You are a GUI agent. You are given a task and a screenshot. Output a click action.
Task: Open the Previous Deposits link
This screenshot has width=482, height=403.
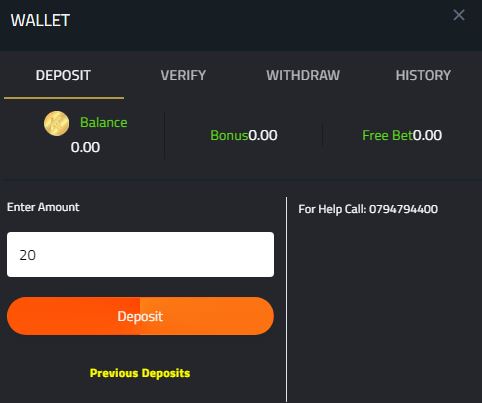(140, 373)
